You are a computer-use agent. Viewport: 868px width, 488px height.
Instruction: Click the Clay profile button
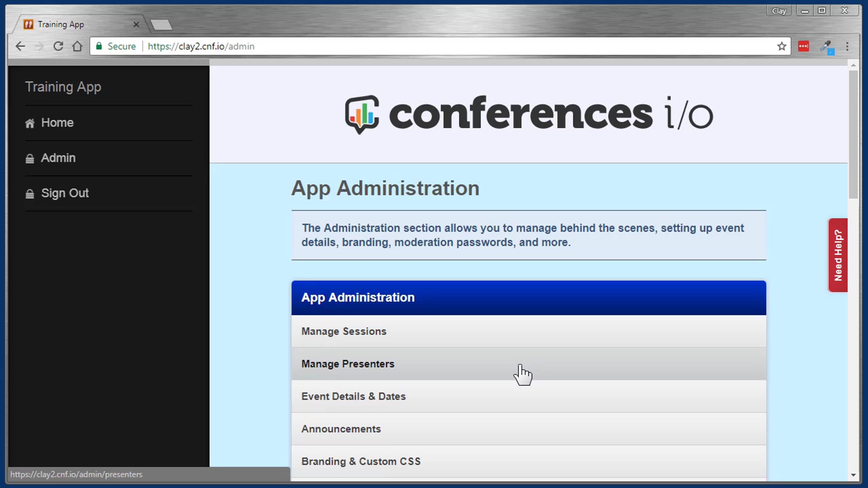[779, 11]
